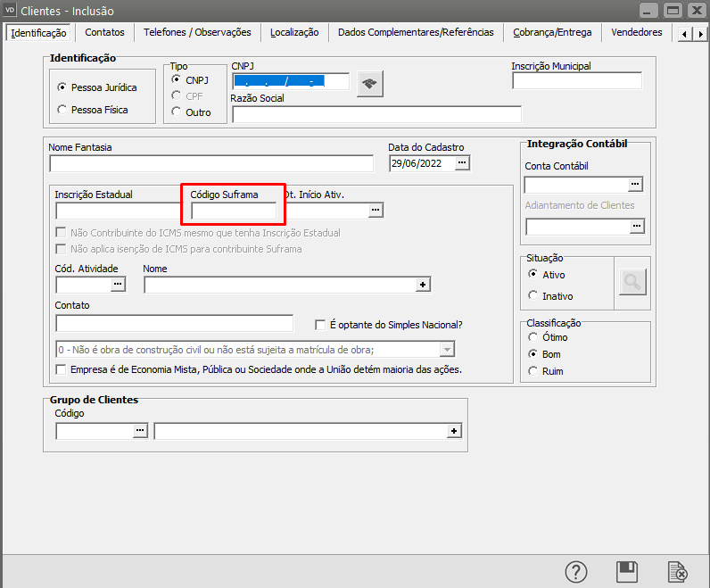Open Cód. Atividade lookup button
The height and width of the screenshot is (588, 710).
coord(118,285)
